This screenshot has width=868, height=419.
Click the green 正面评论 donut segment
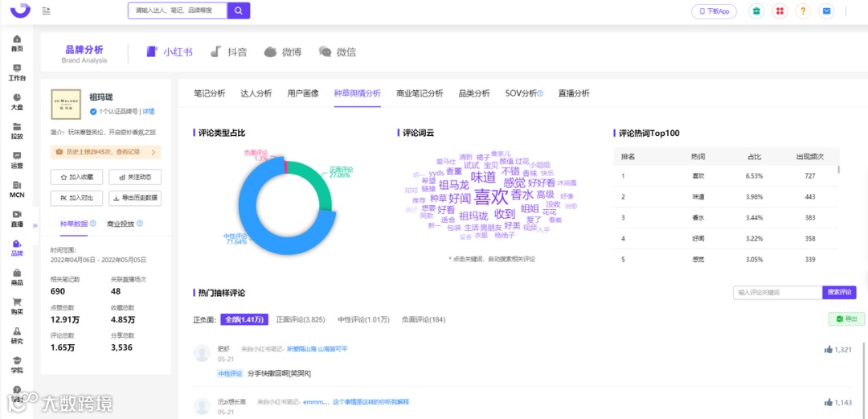click(318, 180)
